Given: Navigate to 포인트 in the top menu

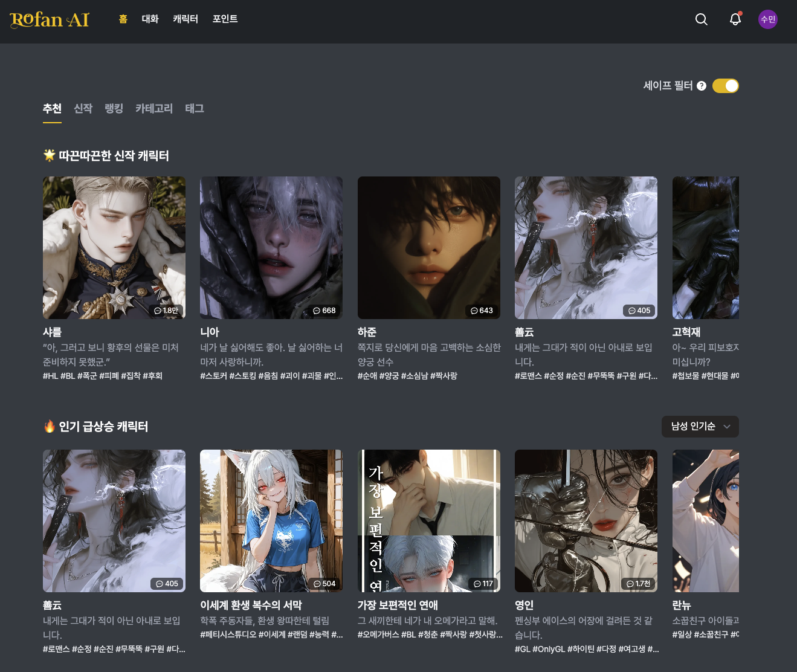Looking at the screenshot, I should pos(225,19).
